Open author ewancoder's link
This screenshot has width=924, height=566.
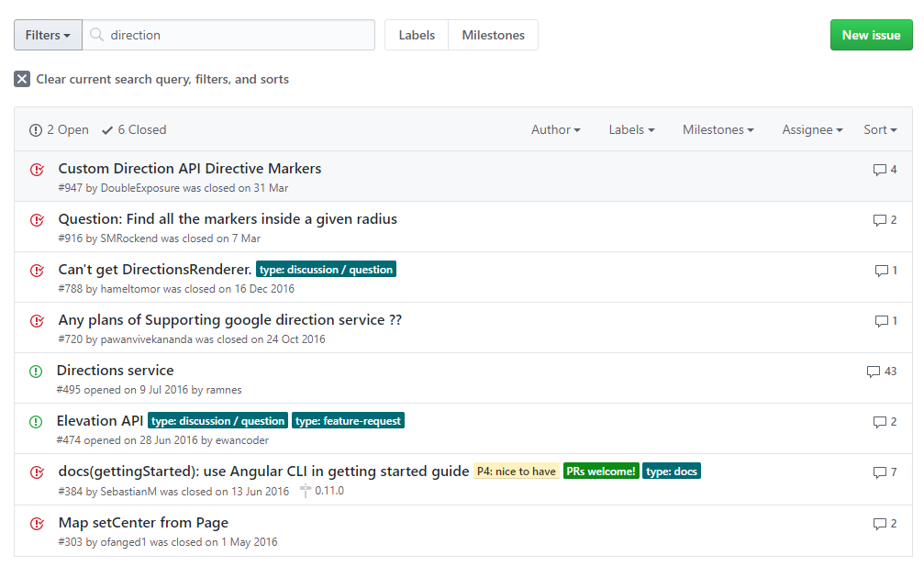242,440
